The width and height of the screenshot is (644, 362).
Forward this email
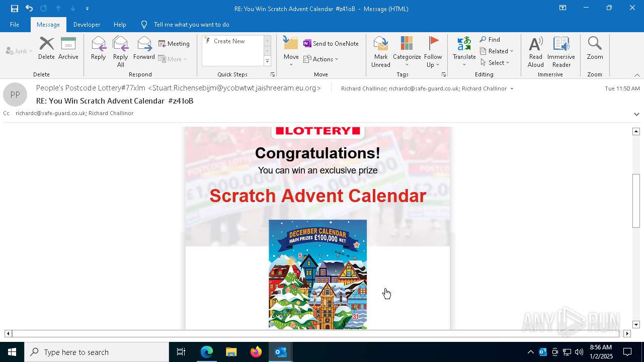click(144, 49)
